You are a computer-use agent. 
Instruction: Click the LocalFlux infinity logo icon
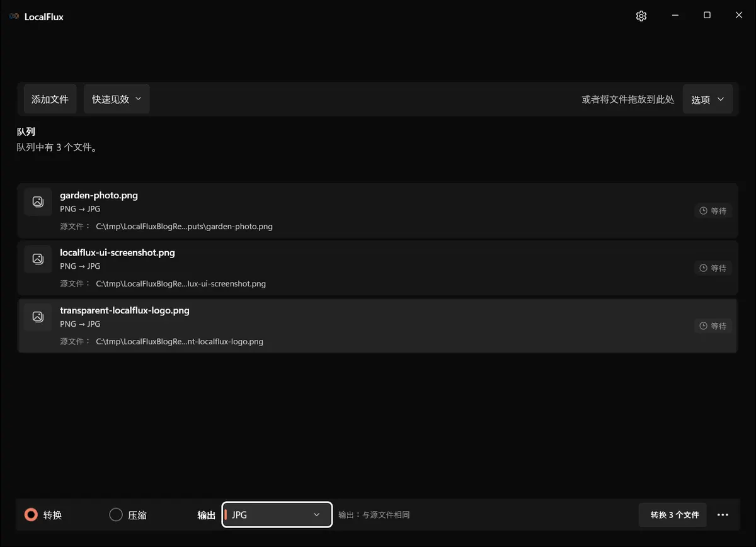coord(14,17)
